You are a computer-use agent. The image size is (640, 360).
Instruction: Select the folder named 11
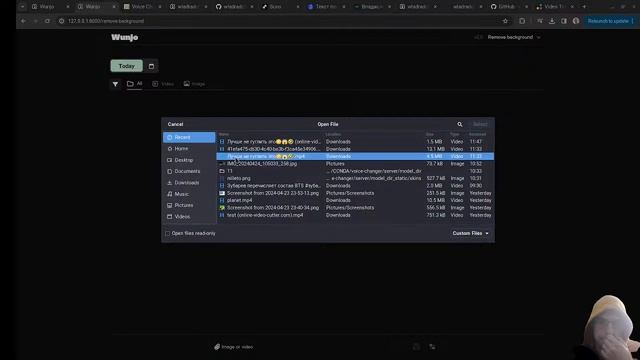coord(355,171)
